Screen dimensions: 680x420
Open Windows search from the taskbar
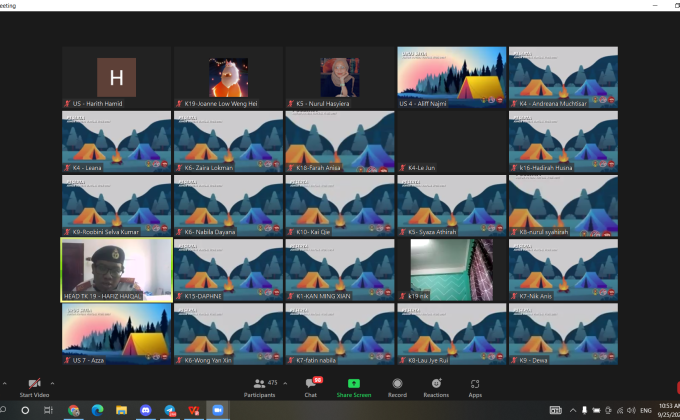(x=26, y=411)
